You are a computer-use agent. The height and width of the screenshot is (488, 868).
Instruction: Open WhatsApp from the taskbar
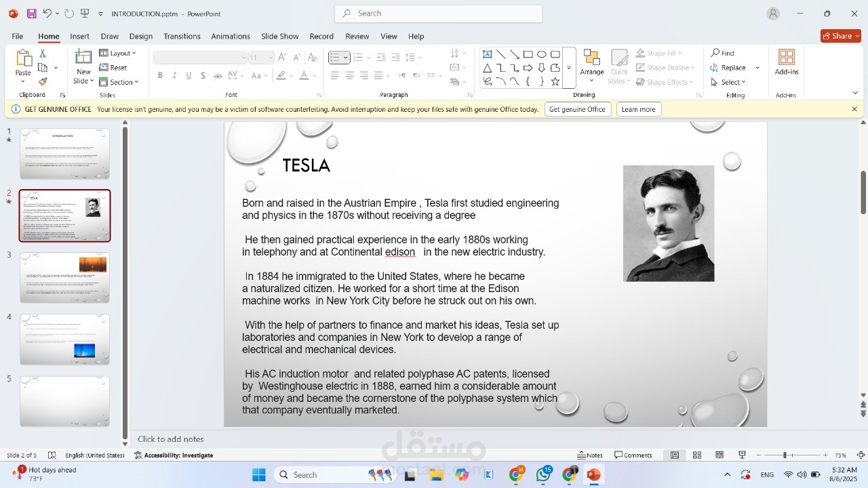click(543, 474)
